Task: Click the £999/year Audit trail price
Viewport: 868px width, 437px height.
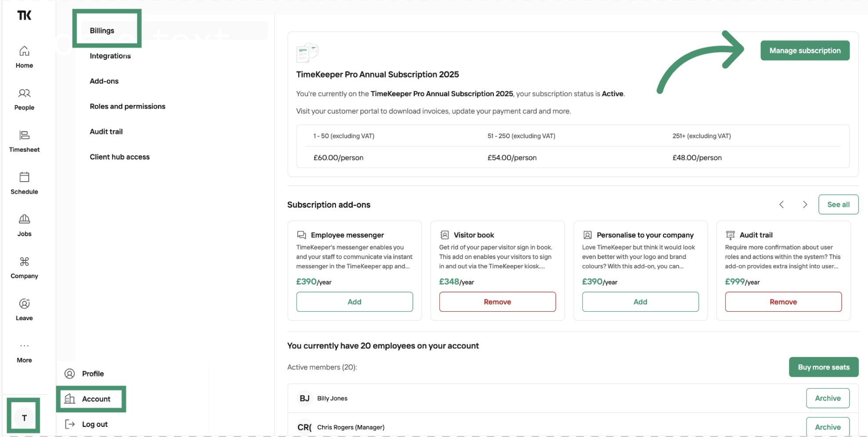Action: click(742, 282)
